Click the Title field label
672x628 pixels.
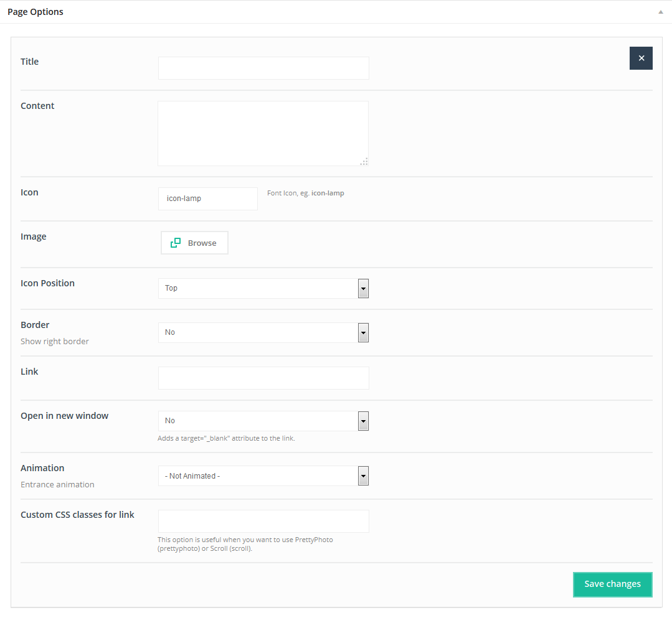pyautogui.click(x=30, y=62)
